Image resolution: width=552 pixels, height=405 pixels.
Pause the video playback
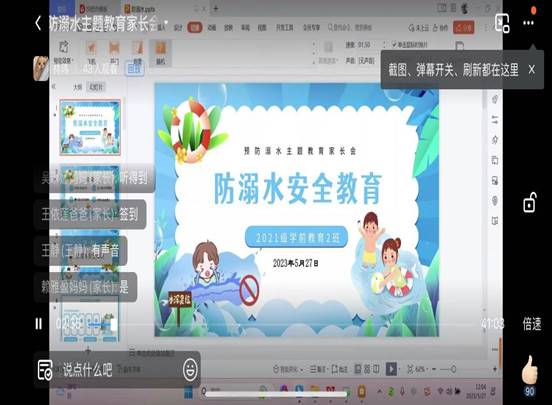click(39, 324)
